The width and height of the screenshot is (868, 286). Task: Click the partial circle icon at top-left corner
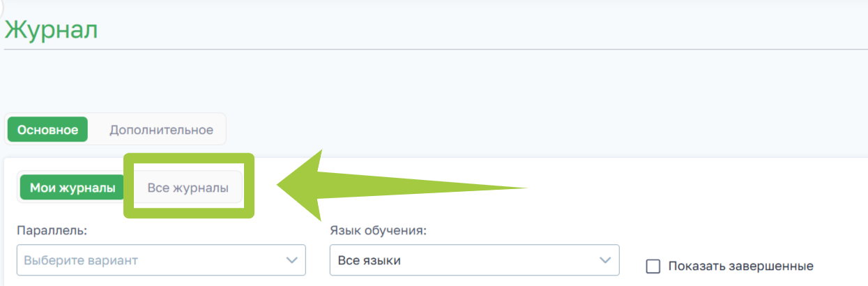[2, 4]
